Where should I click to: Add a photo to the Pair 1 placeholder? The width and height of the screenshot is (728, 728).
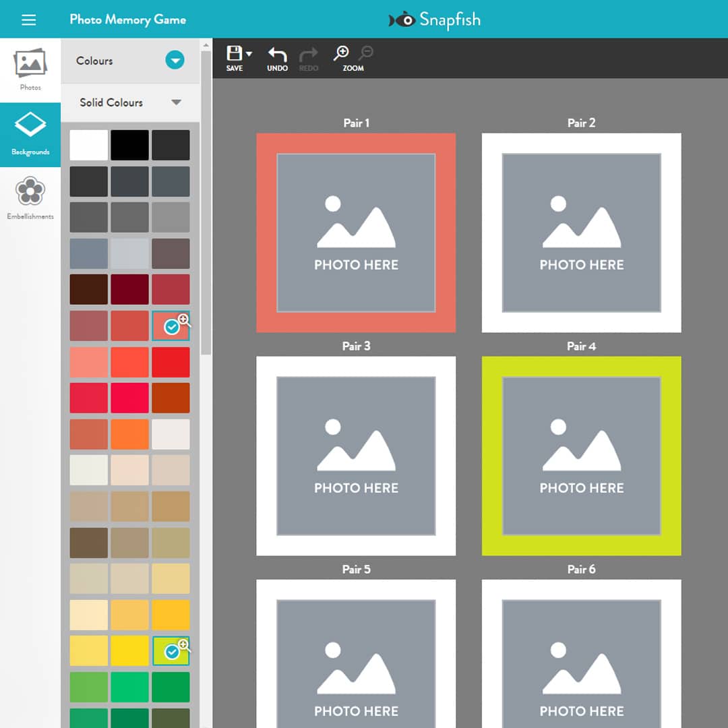coord(356,233)
